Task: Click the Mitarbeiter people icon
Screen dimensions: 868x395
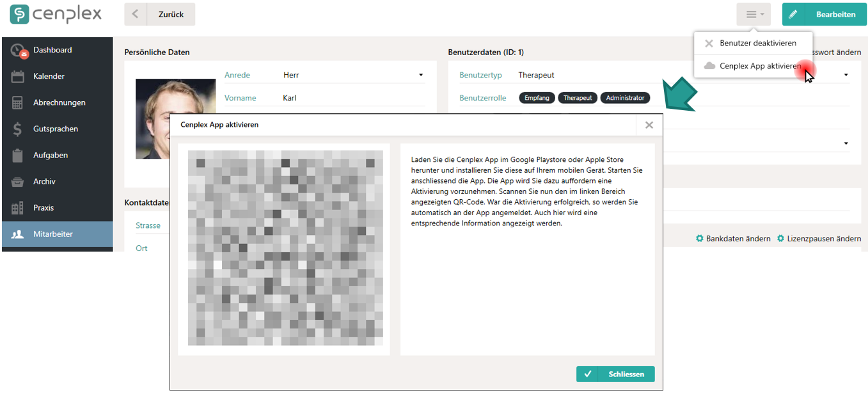Action: pyautogui.click(x=18, y=234)
